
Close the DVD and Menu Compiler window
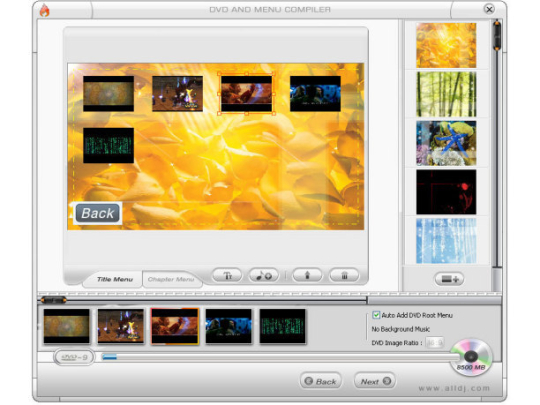pos(489,9)
